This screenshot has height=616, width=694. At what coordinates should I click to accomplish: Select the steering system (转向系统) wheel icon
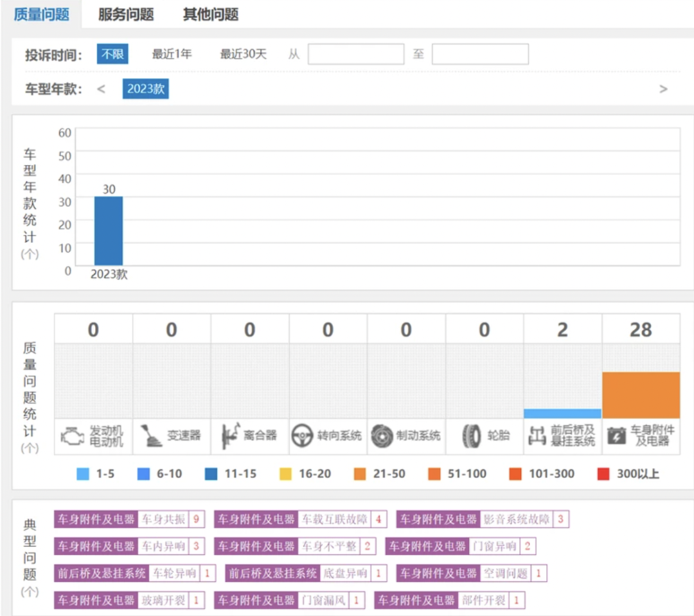pyautogui.click(x=302, y=436)
